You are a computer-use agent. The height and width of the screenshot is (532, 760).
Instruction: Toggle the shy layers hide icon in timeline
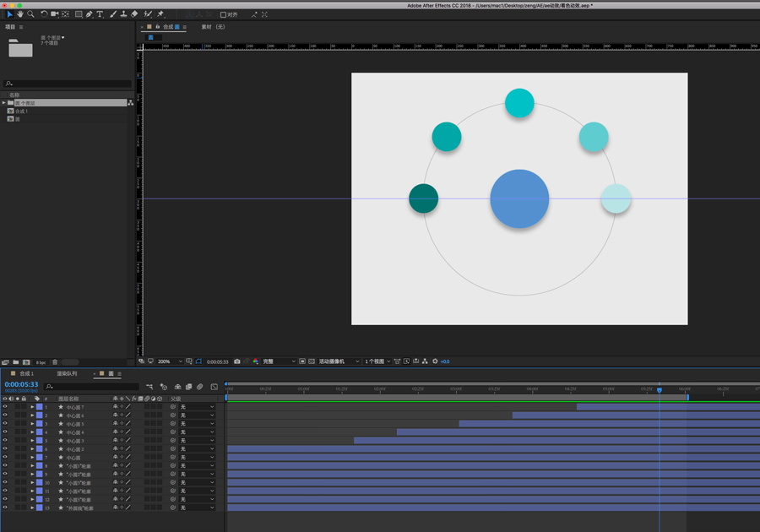pos(178,387)
